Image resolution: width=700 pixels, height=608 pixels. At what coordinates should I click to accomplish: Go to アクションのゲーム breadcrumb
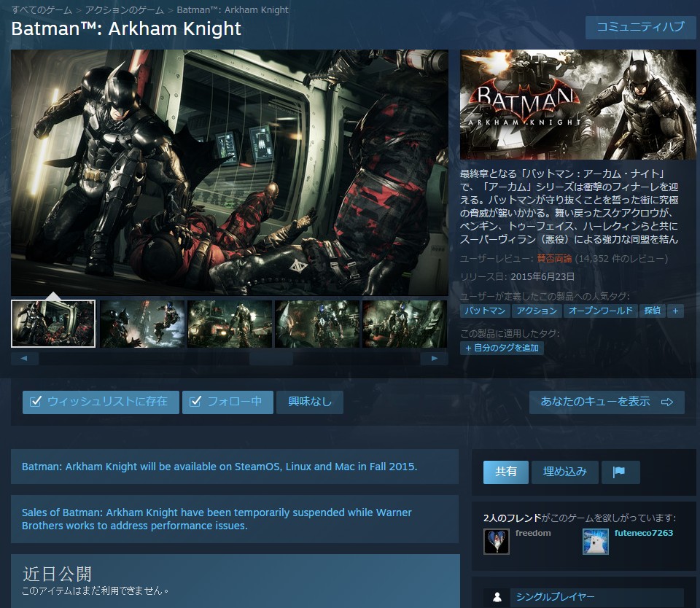click(124, 9)
